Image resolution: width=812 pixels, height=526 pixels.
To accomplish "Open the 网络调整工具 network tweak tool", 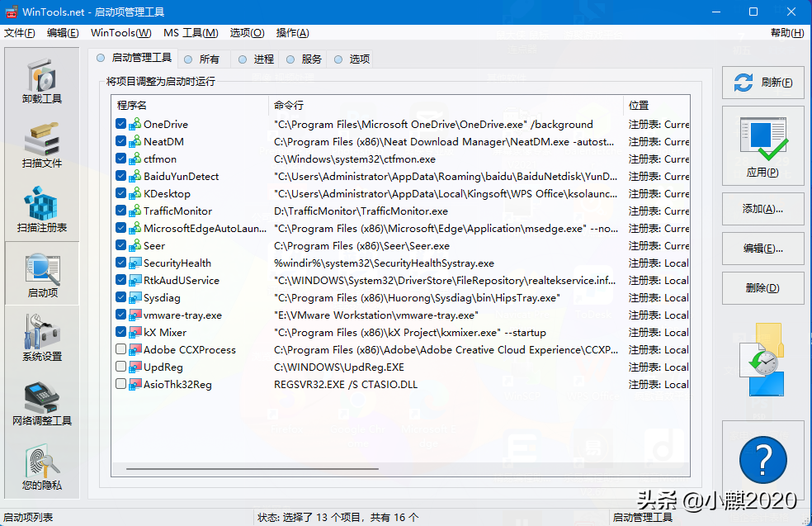I will (x=42, y=403).
